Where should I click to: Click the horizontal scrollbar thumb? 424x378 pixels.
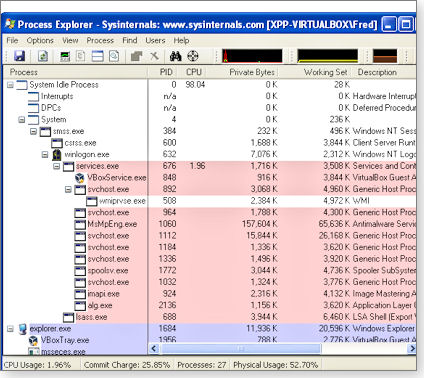[x=241, y=349]
